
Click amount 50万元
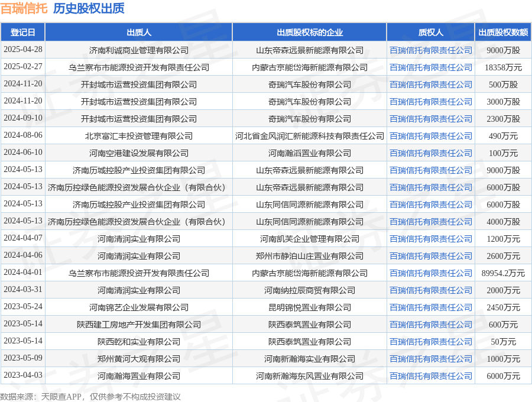[503, 342]
